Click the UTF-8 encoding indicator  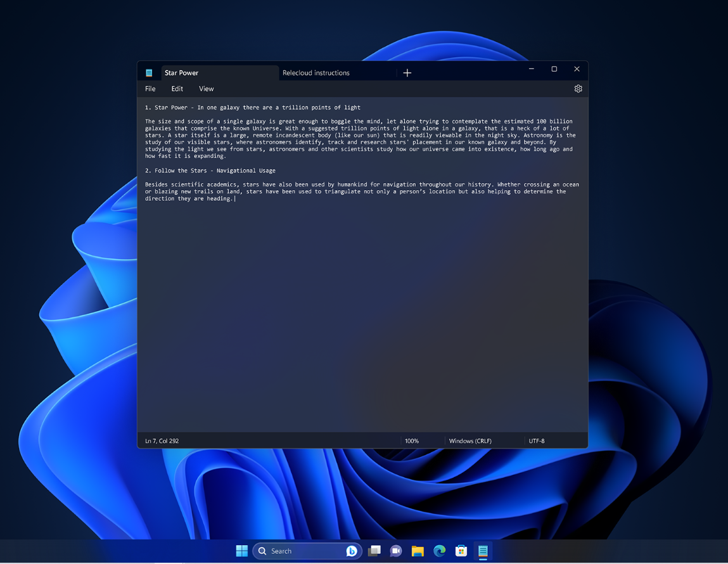pos(537,440)
